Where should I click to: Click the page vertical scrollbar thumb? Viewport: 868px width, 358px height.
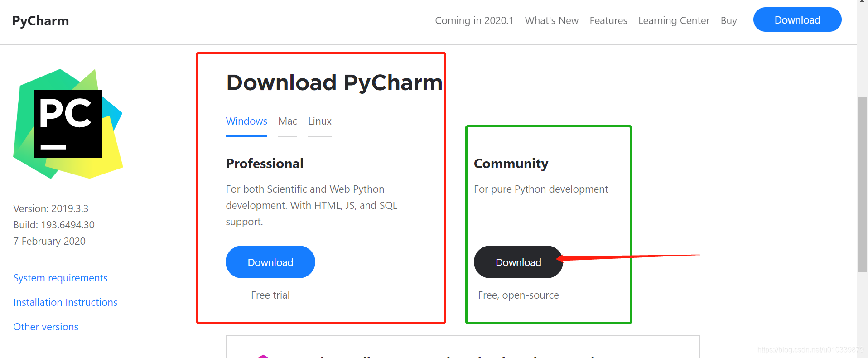pyautogui.click(x=863, y=184)
